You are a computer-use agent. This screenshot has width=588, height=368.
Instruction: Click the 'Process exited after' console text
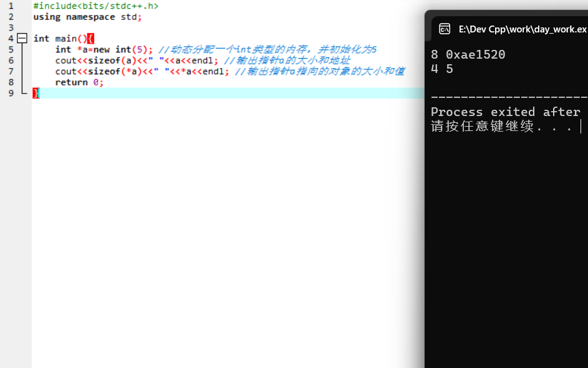coord(506,112)
